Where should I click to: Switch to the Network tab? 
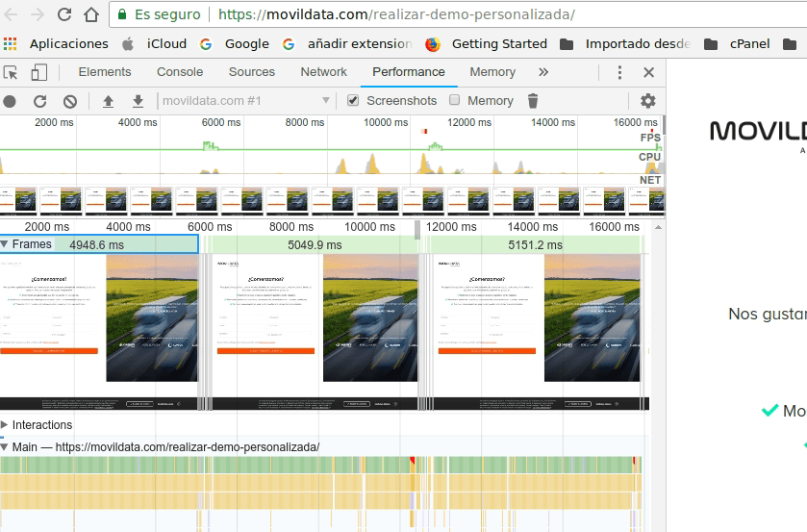324,72
